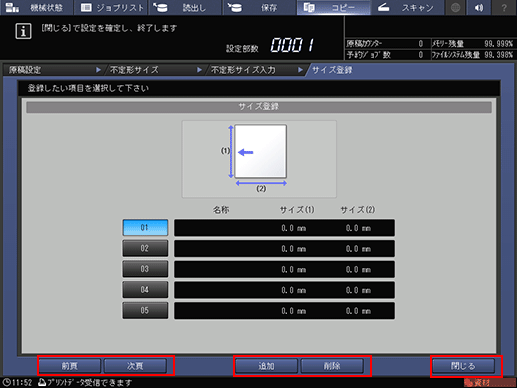Go back to 原稿設定 breadcrumb
Viewport: 517px width, 388px height.
(53, 70)
